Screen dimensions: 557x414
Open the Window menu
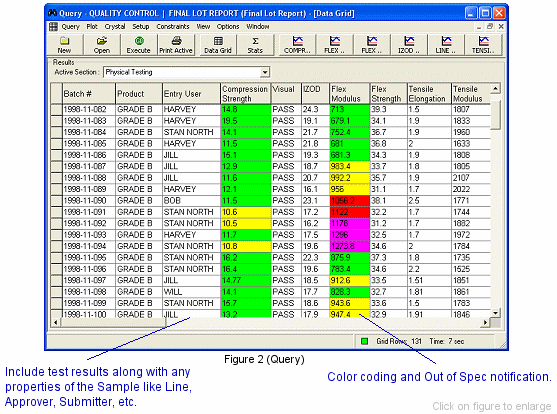[x=258, y=27]
